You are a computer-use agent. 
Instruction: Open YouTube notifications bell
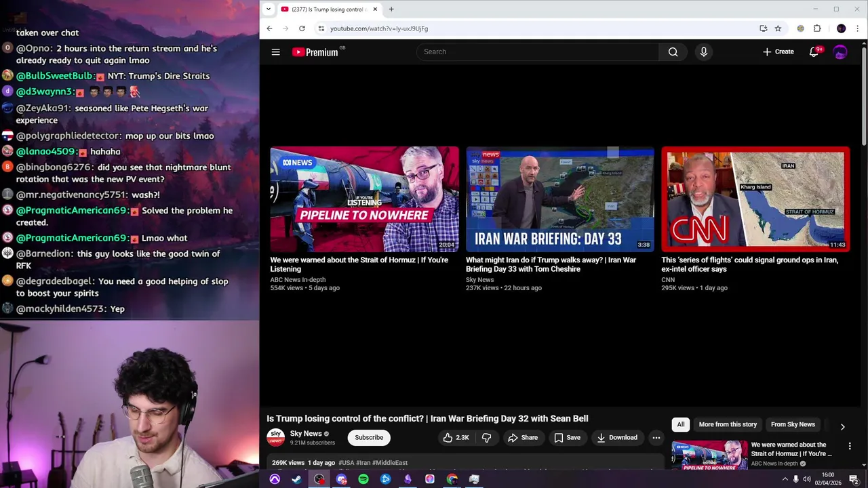[x=814, y=52]
